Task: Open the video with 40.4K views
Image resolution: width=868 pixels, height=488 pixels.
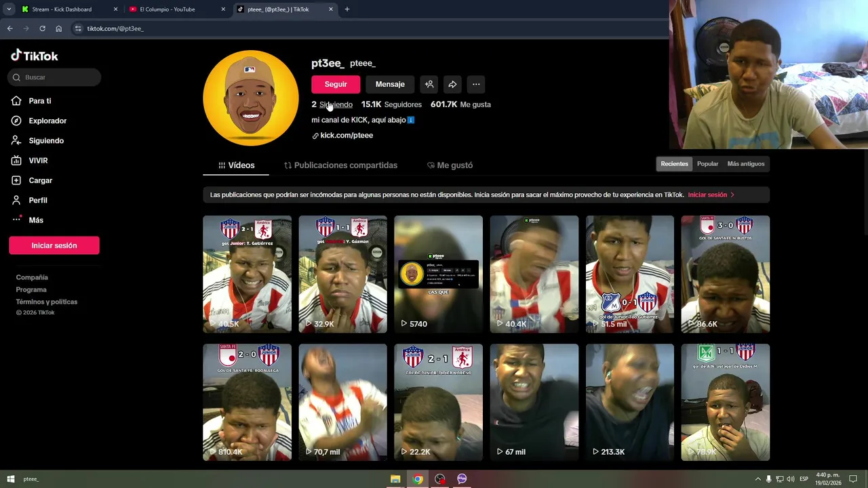Action: (534, 274)
